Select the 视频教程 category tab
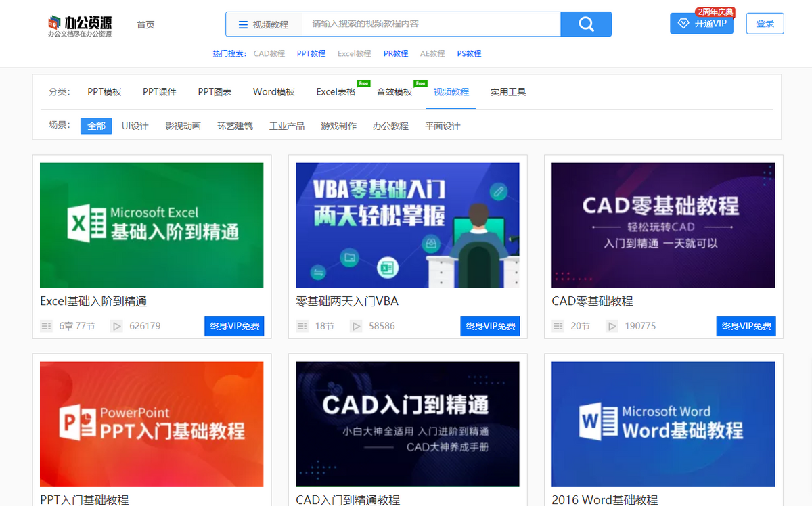This screenshot has width=812, height=506. pyautogui.click(x=451, y=92)
